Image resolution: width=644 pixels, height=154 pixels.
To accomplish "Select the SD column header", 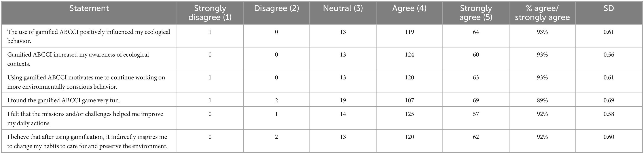I will 609,9.
